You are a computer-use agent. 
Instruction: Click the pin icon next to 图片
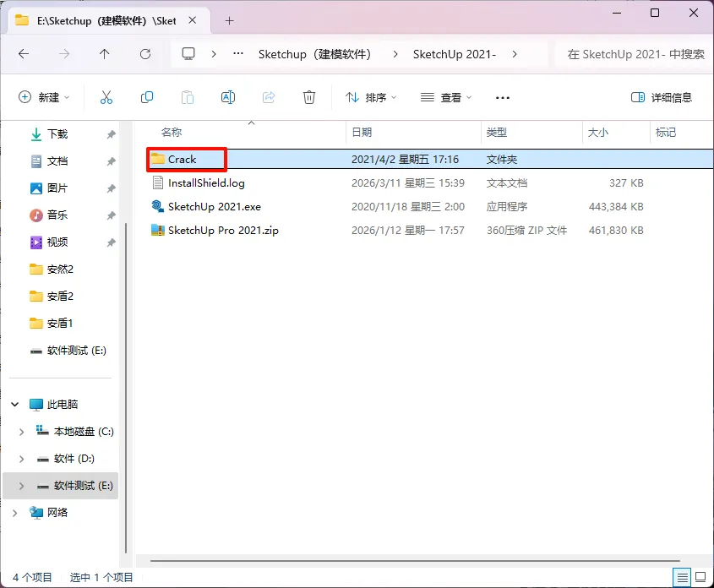[111, 188]
